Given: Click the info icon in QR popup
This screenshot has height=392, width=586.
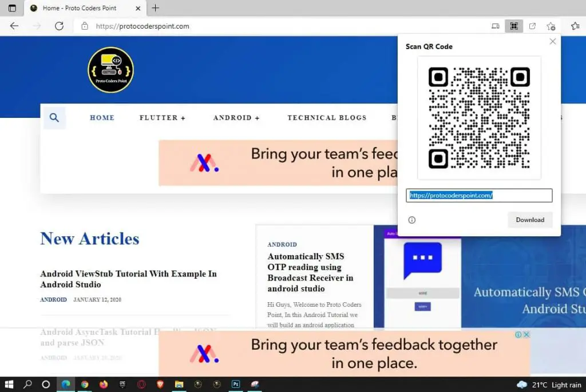Looking at the screenshot, I should point(412,220).
